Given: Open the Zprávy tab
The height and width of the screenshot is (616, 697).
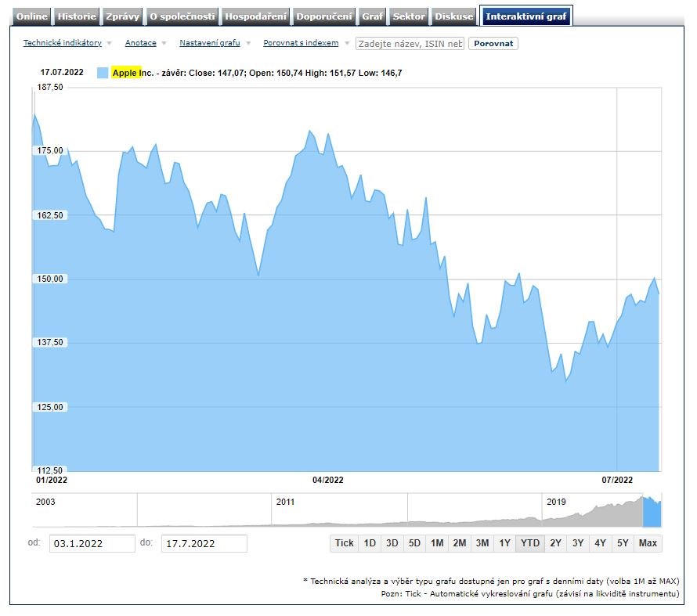Looking at the screenshot, I should tap(123, 16).
